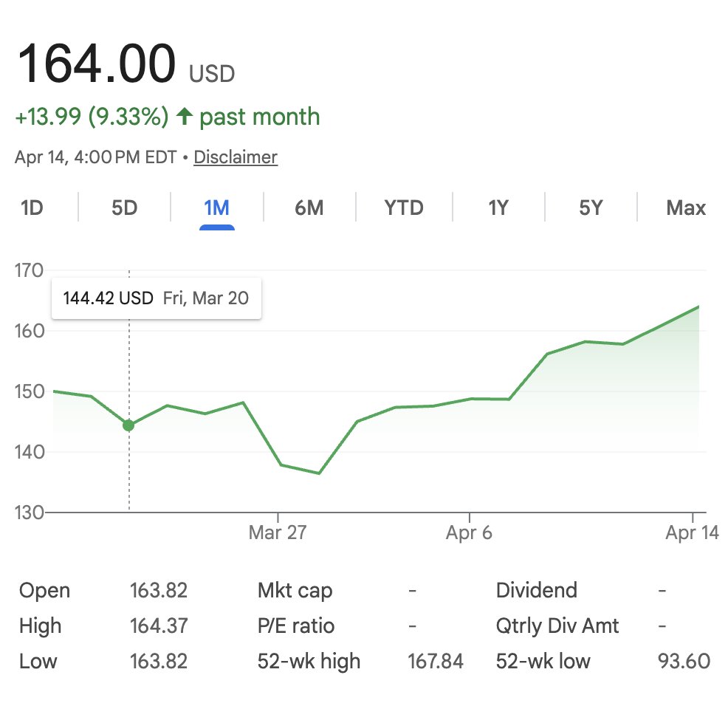The width and height of the screenshot is (728, 706).
Task: Click the Qtrly Div Amt label
Action: click(557, 626)
